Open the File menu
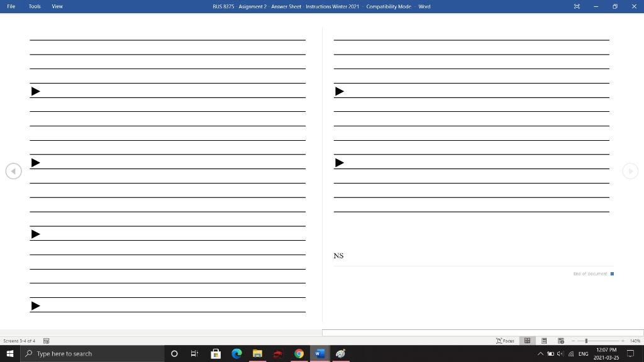644x362 pixels. [x=11, y=6]
